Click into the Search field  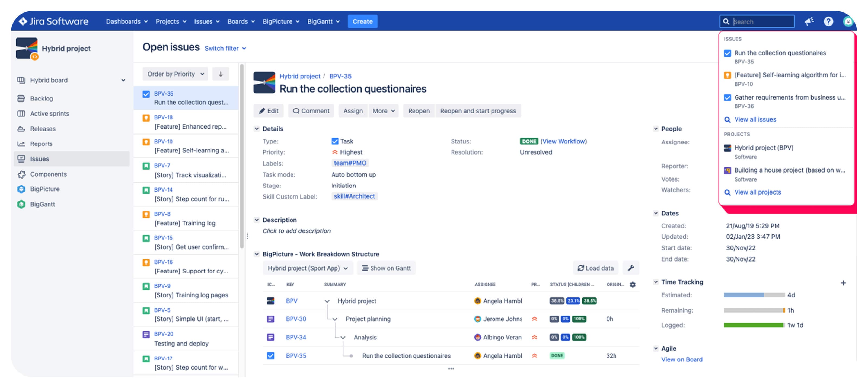tap(757, 22)
